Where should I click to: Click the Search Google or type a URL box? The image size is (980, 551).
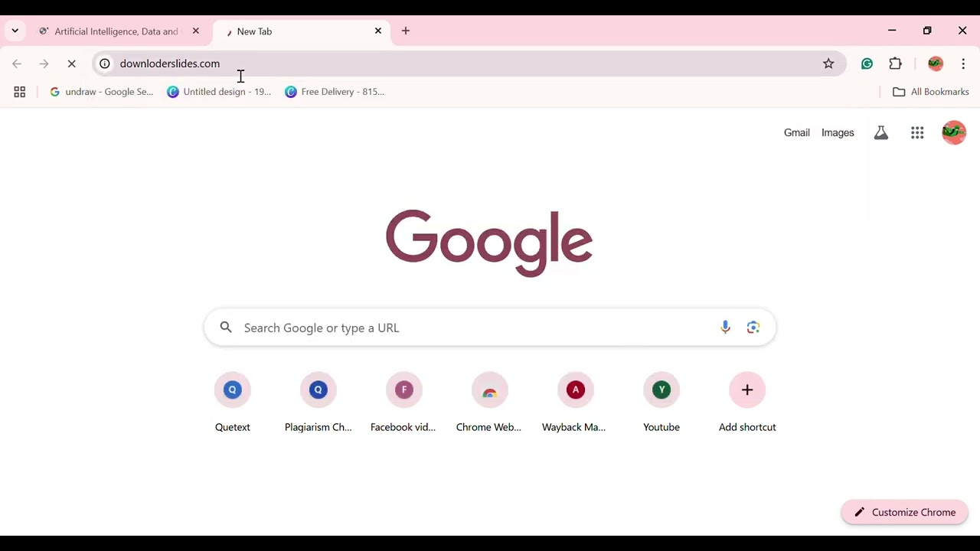[x=490, y=328]
